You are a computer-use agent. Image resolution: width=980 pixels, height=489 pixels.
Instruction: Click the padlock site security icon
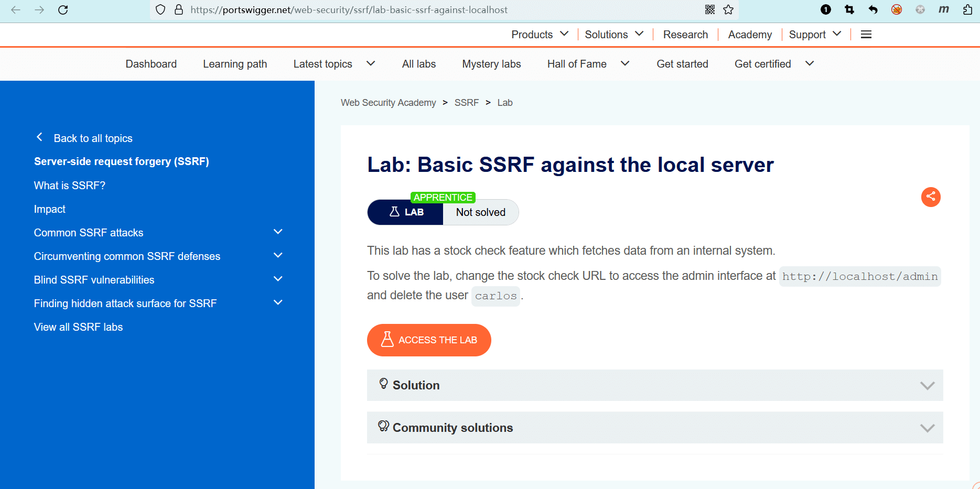[x=179, y=10]
